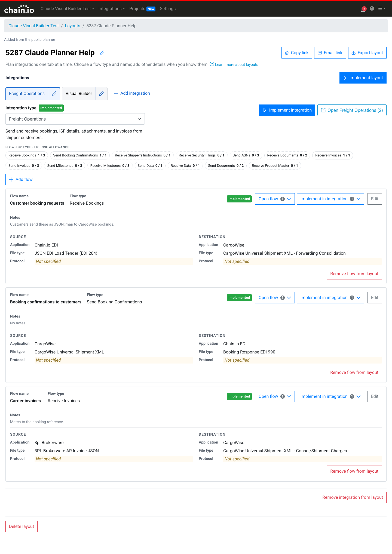This screenshot has height=554, width=392.
Task: Edit the Booking confirmations to customers flow
Action: point(375,298)
